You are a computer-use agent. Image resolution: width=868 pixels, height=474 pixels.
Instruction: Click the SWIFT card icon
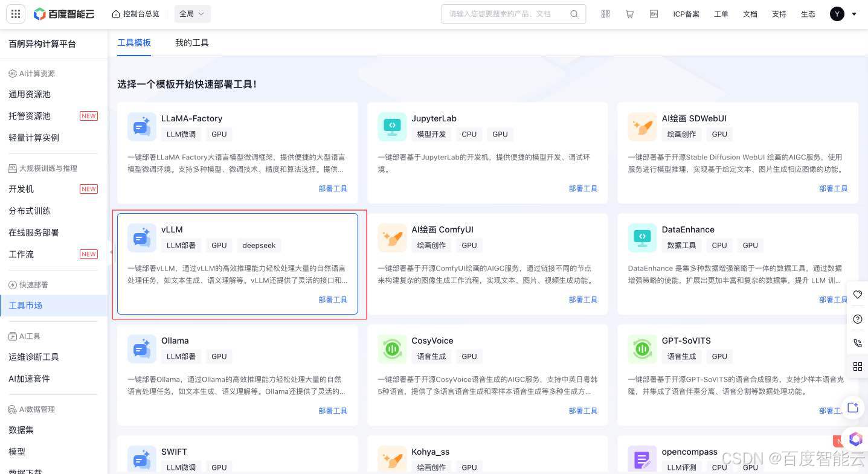pos(142,460)
